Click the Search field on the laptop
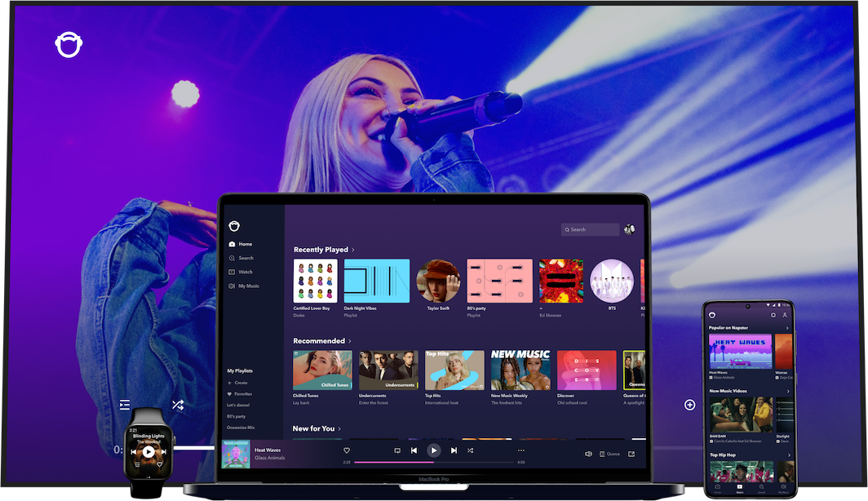Viewport: 868px width, 501px height. pyautogui.click(x=590, y=229)
